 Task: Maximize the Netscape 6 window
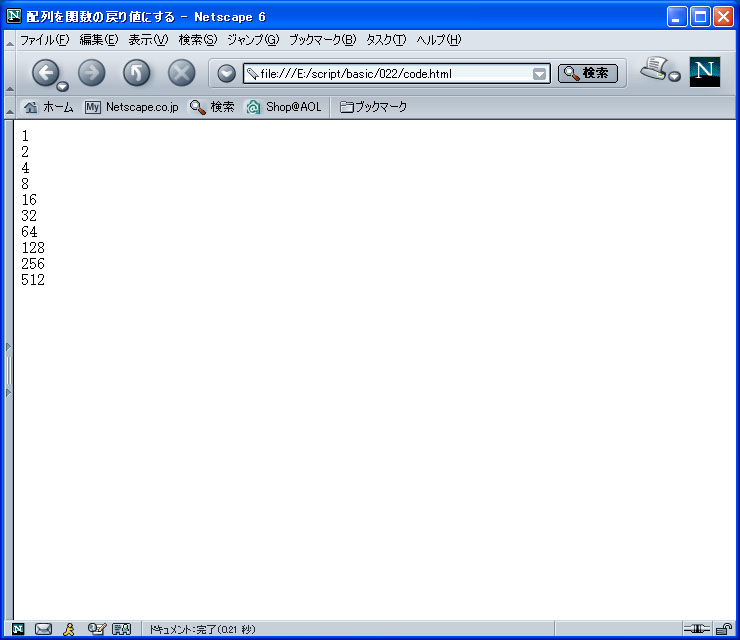tap(700, 17)
